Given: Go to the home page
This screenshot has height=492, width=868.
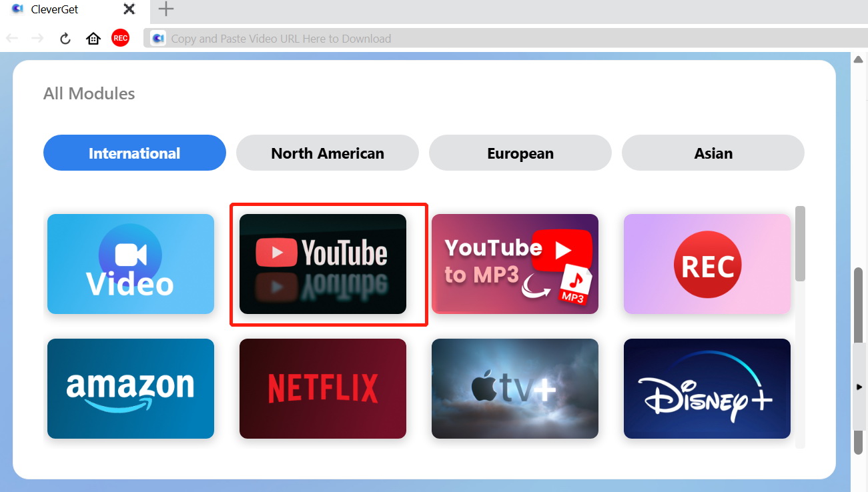Looking at the screenshot, I should (93, 39).
